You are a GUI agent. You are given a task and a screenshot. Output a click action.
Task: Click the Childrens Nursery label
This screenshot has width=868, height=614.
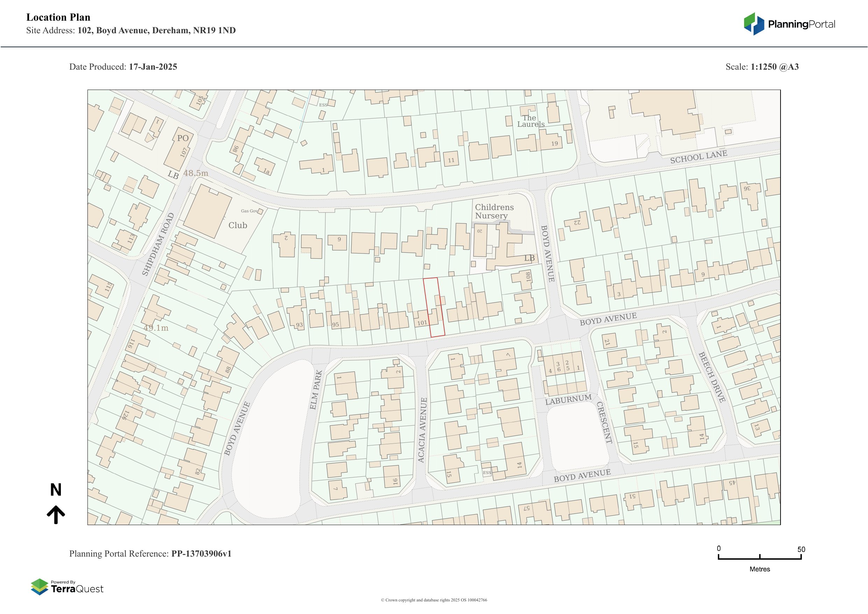click(494, 211)
